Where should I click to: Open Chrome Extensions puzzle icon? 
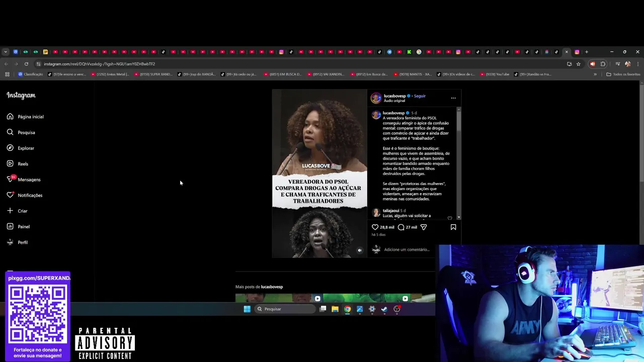click(603, 64)
